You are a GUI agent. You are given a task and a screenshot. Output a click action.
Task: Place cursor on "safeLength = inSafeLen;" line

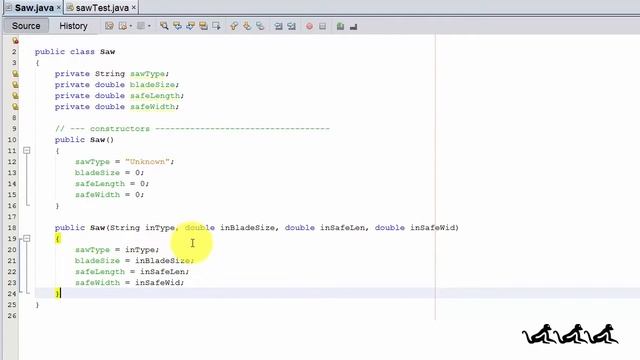(132, 271)
